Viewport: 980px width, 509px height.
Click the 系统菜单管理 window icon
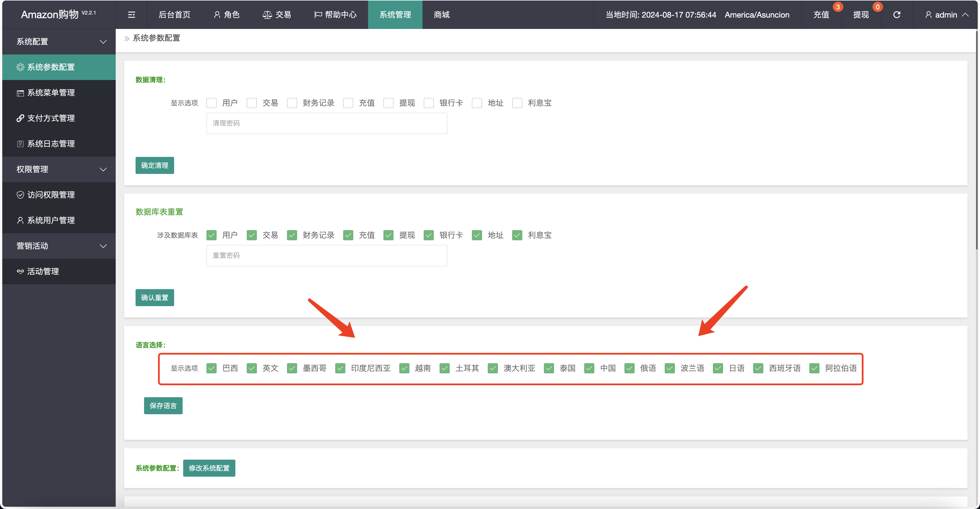[20, 93]
